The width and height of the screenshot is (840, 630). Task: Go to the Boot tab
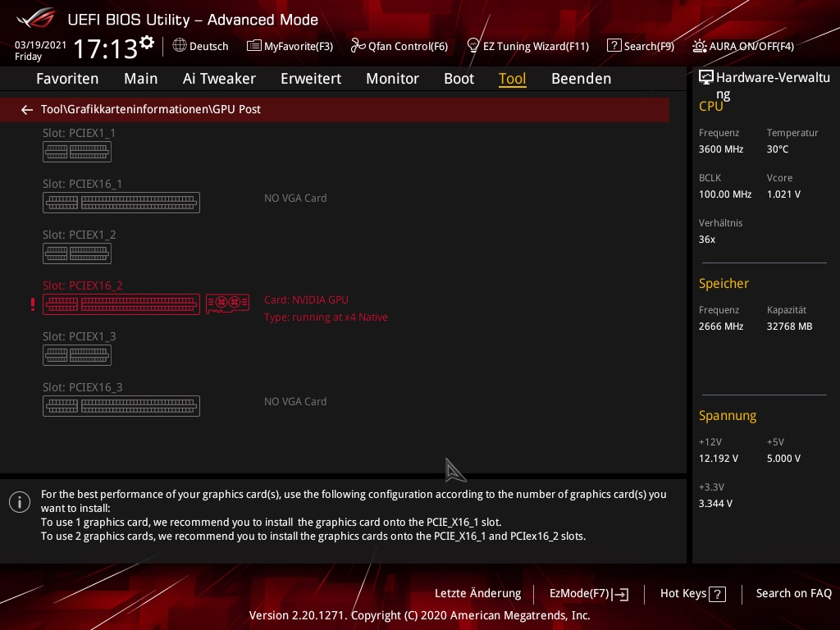(x=459, y=78)
